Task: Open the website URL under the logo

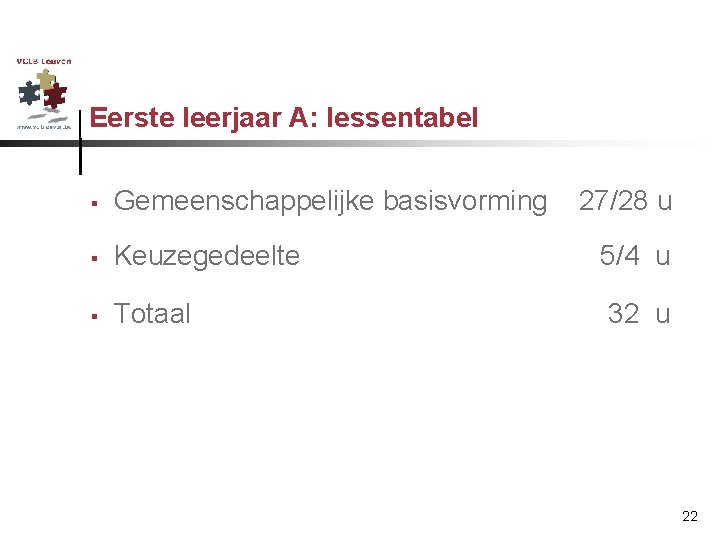Action: [43, 127]
